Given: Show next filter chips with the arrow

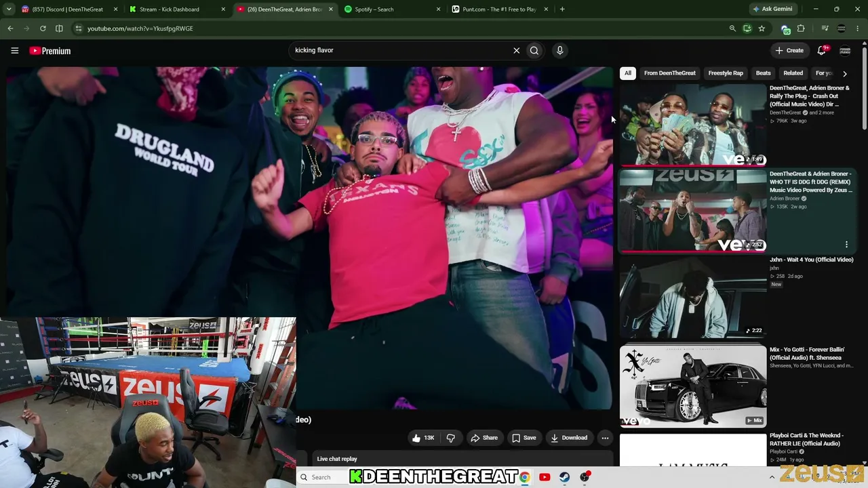Looking at the screenshot, I should [x=844, y=73].
